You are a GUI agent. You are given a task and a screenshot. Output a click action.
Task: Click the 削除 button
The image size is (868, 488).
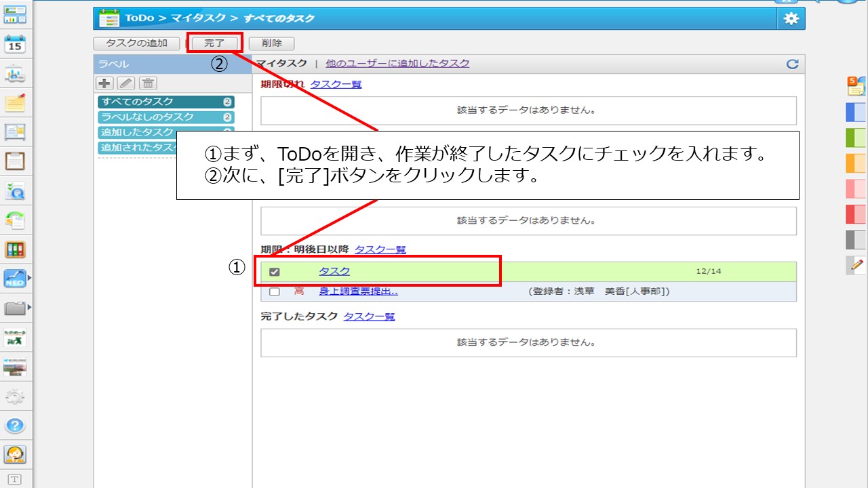[x=271, y=43]
